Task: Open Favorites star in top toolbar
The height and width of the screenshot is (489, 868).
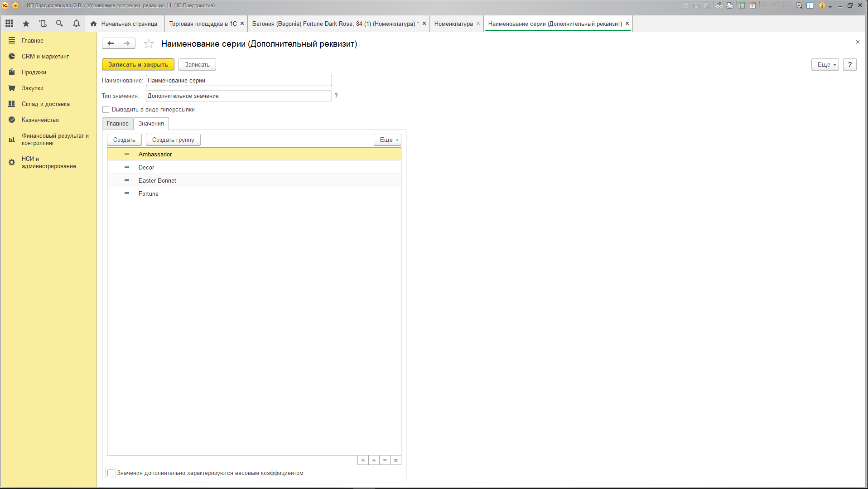Action: point(26,24)
